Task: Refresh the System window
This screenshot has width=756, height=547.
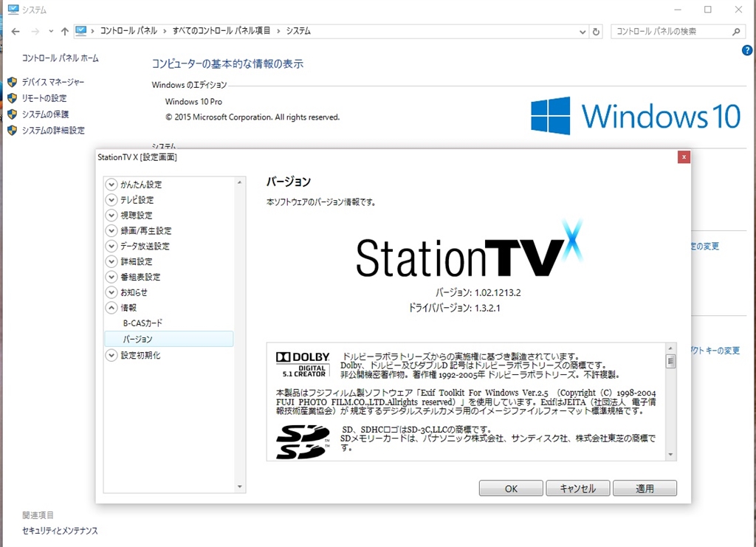Action: 596,32
